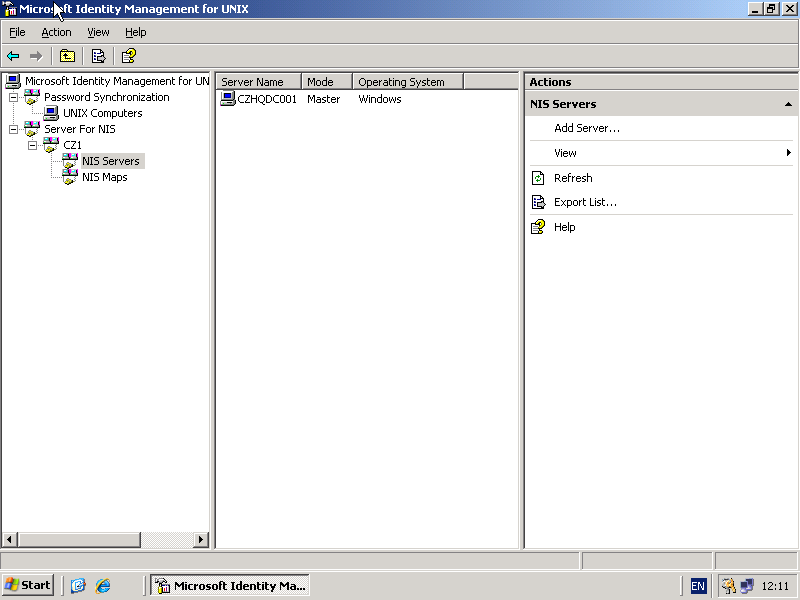Select UNIX Computers tree label

point(103,113)
